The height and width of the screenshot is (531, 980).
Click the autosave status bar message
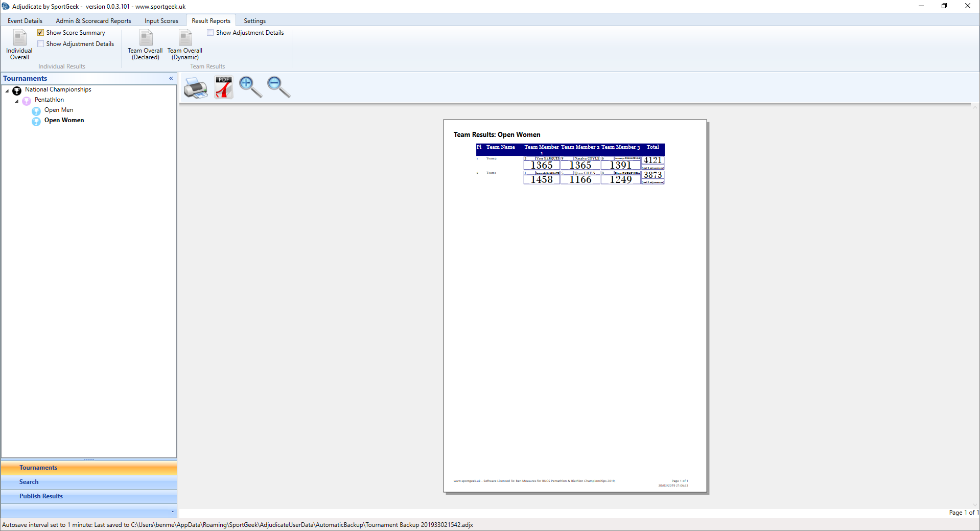pyautogui.click(x=238, y=525)
